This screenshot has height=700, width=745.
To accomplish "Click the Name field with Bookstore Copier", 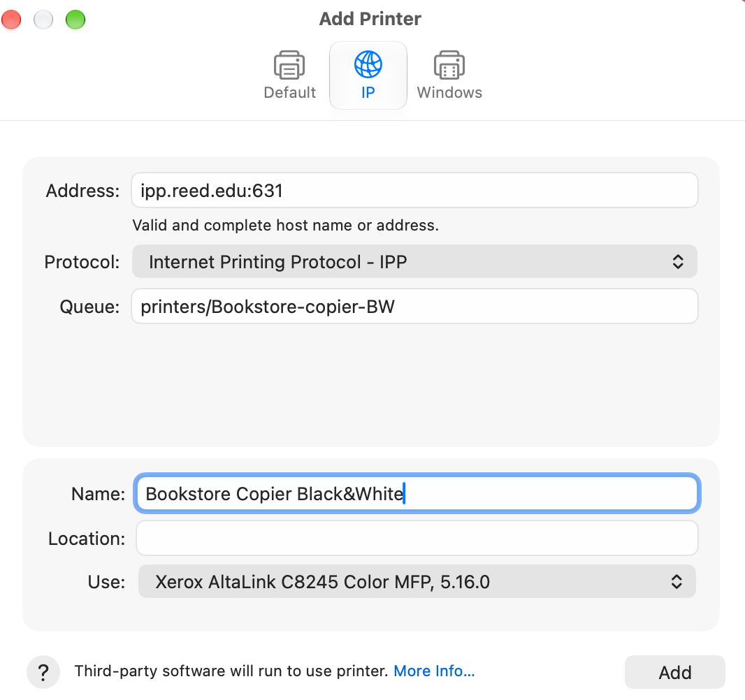I will pos(417,493).
